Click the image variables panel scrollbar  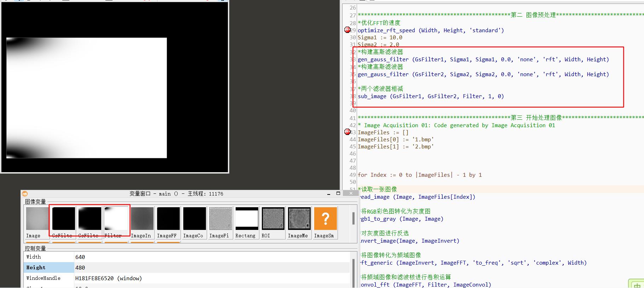click(353, 218)
